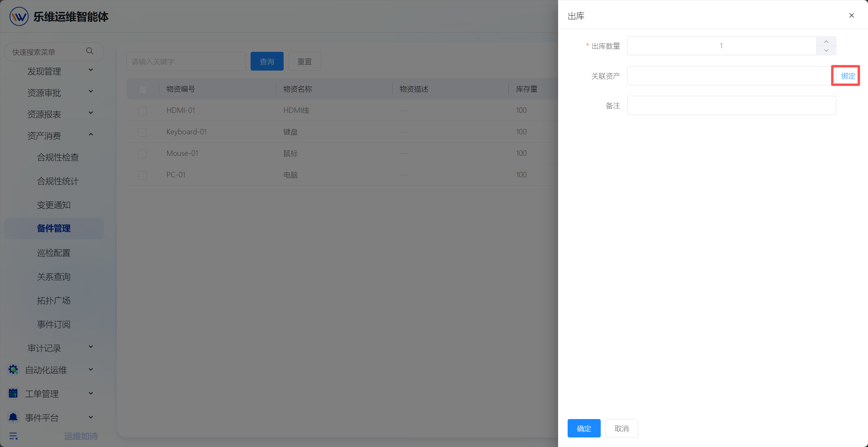Screen dimensions: 868x447
Task: Open 变更通知 menu item
Action: 54,205
